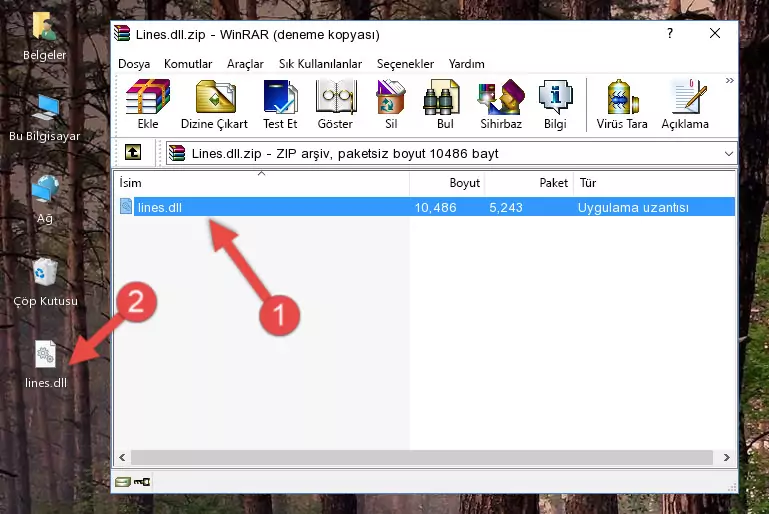Click the horizontal scrollbar right arrow
Viewport: 769px width, 514px height.
pos(726,458)
